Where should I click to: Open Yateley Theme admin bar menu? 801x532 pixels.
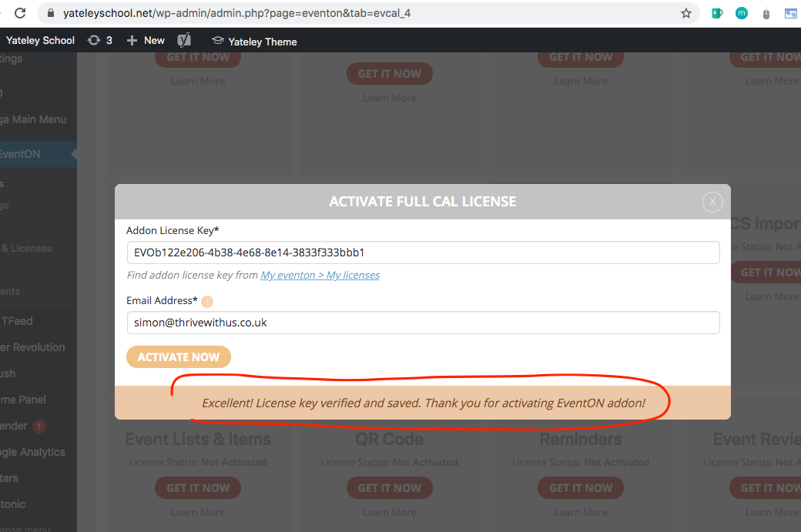click(254, 42)
